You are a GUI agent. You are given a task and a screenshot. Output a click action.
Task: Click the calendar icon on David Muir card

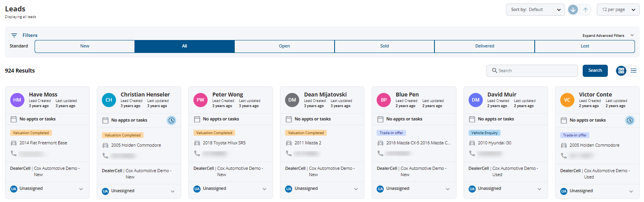coord(472,119)
